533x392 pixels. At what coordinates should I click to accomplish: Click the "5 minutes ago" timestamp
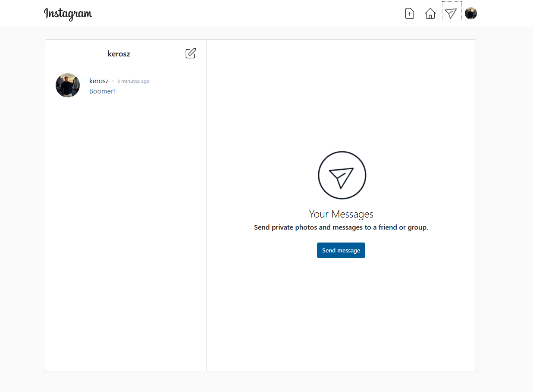tap(133, 81)
